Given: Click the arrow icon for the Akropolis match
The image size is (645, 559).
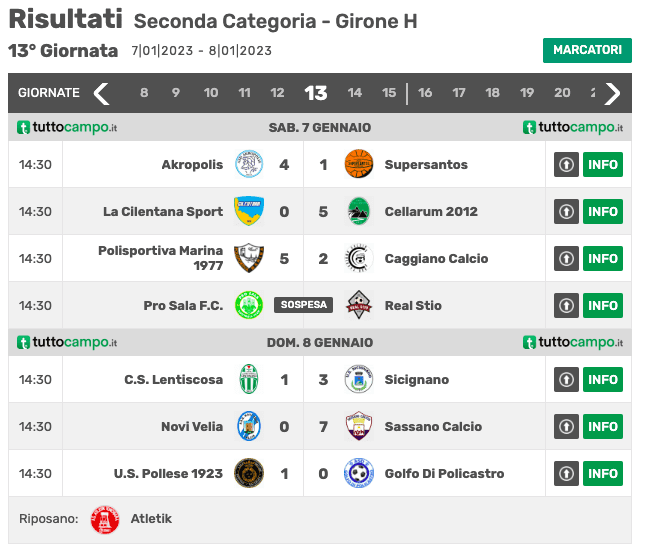Looking at the screenshot, I should coord(566,165).
